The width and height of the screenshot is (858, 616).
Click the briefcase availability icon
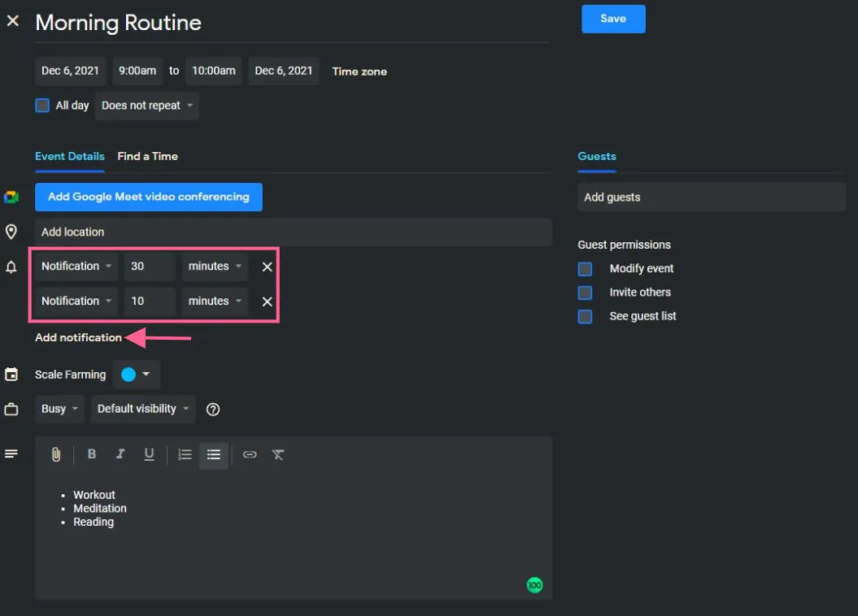pos(11,409)
